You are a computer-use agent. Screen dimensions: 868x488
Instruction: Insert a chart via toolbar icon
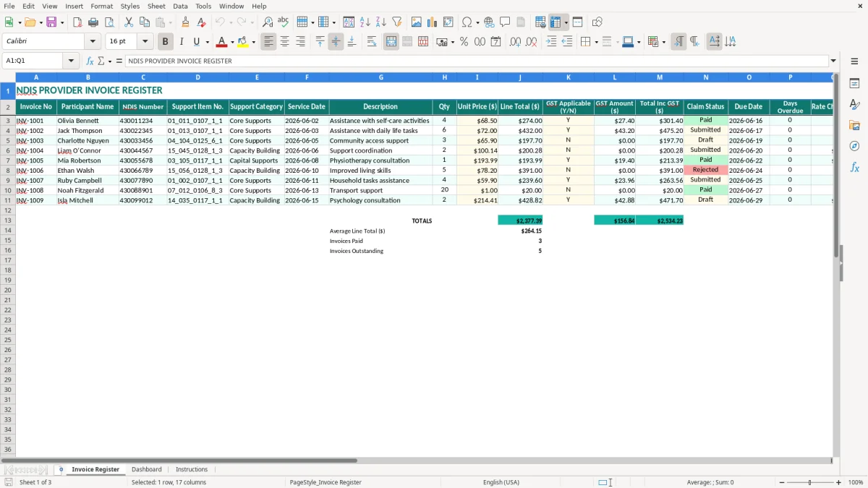pyautogui.click(x=433, y=22)
